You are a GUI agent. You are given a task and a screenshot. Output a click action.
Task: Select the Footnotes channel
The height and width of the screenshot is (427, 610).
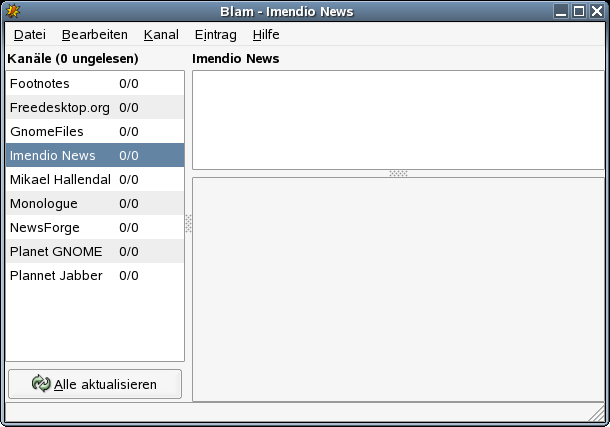click(x=95, y=83)
